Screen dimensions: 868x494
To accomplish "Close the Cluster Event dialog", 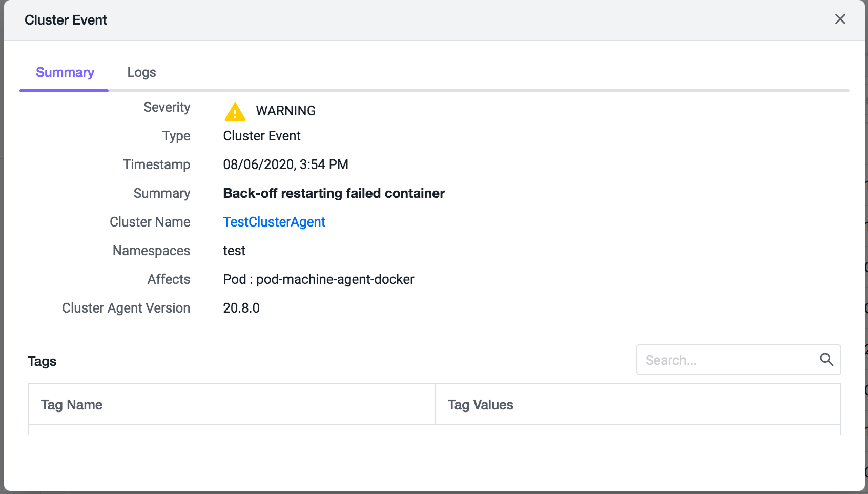I will pyautogui.click(x=840, y=19).
